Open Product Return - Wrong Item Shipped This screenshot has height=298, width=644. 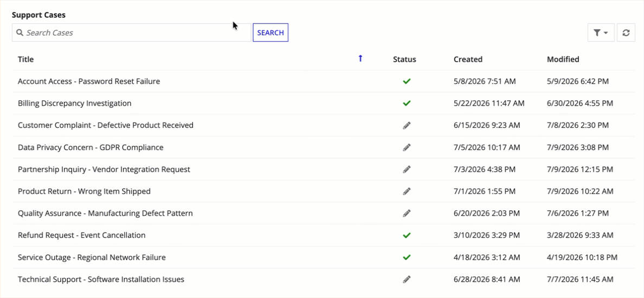click(x=84, y=191)
